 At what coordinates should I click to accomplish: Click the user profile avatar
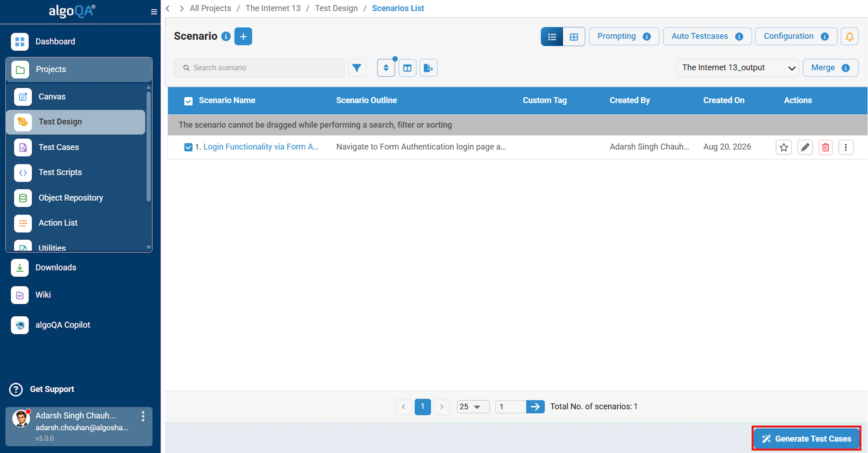coord(21,419)
